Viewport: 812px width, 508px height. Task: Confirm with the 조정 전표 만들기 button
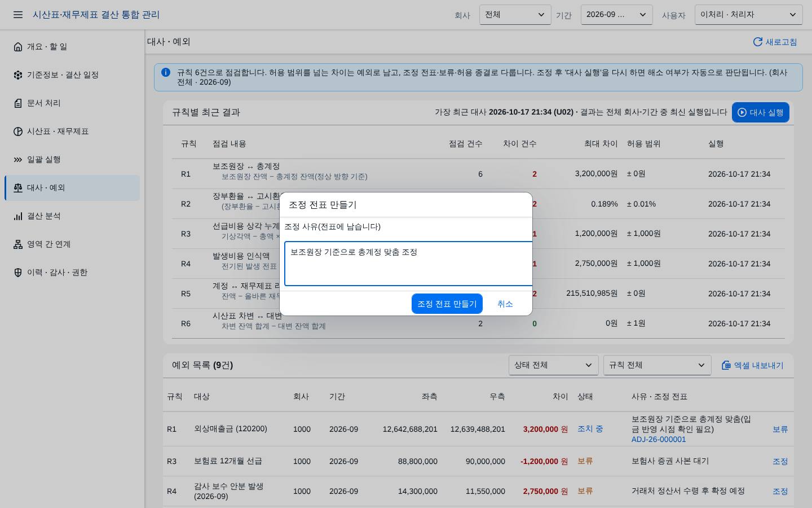pyautogui.click(x=447, y=304)
